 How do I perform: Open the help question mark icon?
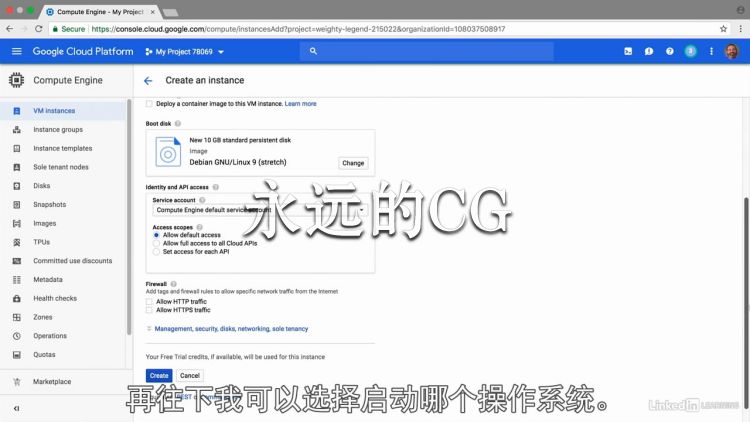[670, 51]
